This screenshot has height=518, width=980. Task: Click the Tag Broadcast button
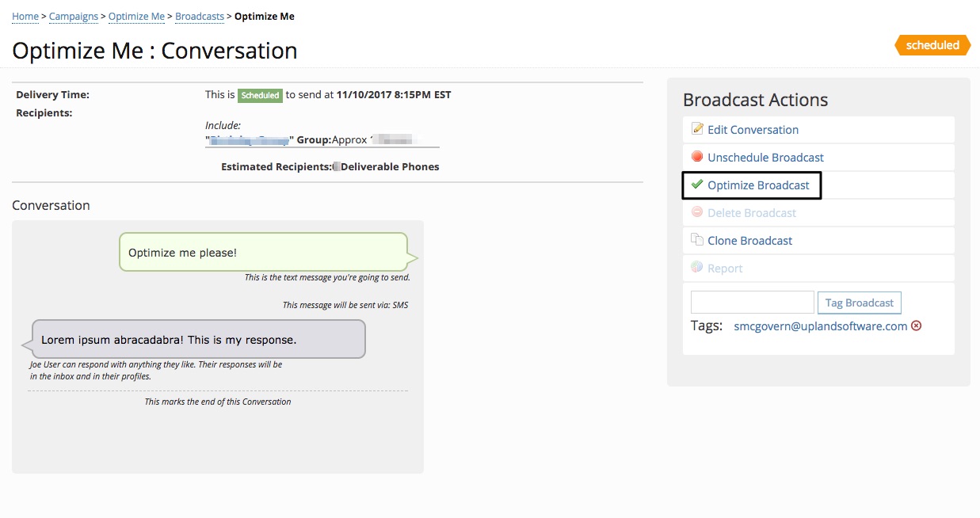point(859,303)
